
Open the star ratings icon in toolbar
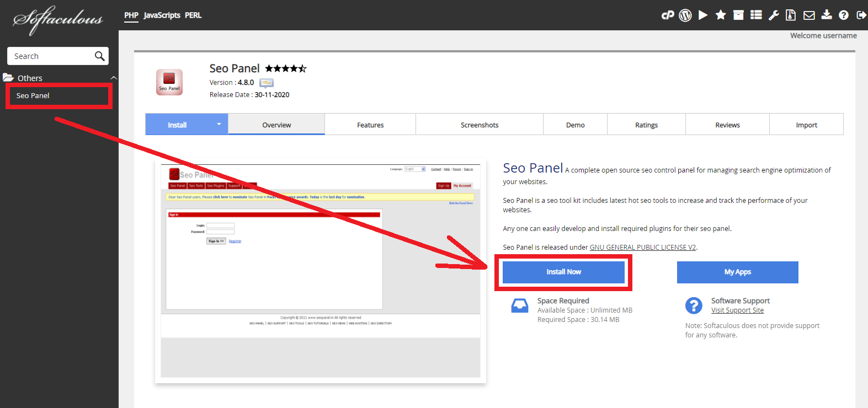(x=721, y=15)
